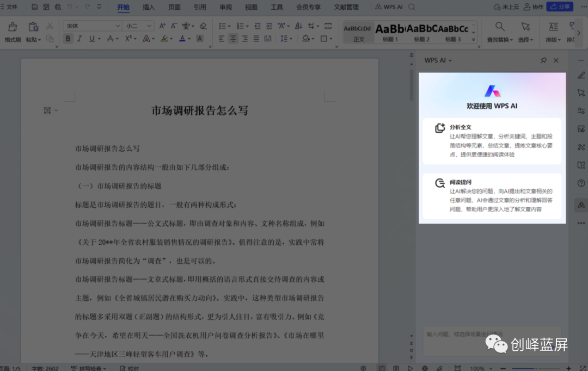Screen dimensions: 588x371
Task: Open the font name dropdown (宋体)
Action: 118,26
